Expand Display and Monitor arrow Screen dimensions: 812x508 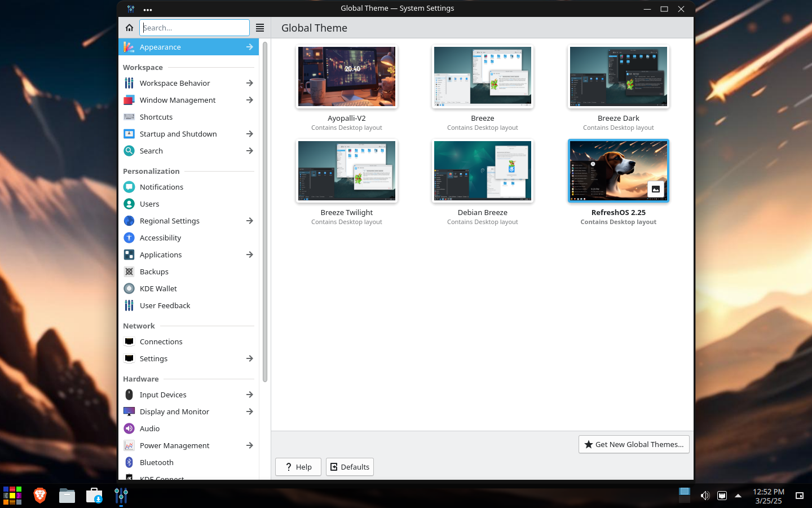[x=249, y=411]
